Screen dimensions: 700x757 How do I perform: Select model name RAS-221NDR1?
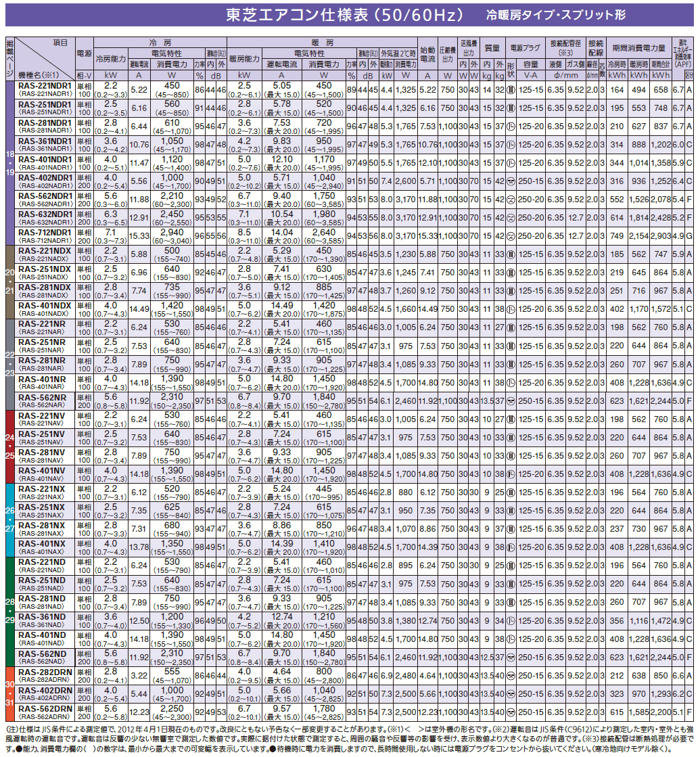tap(45, 86)
